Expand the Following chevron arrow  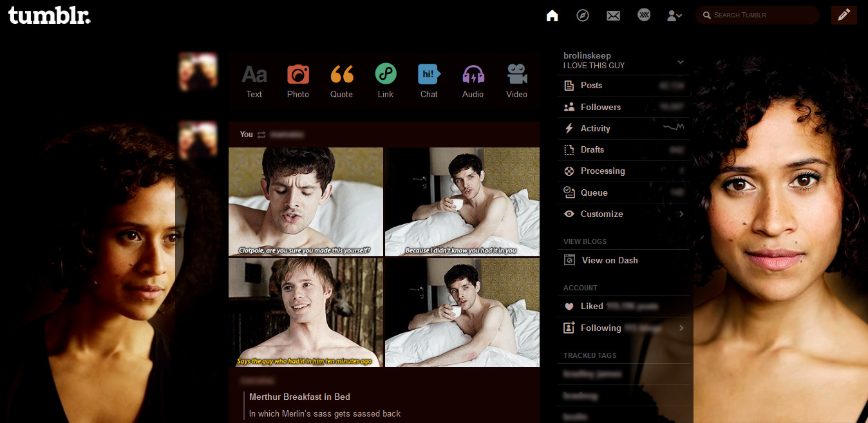tap(681, 328)
